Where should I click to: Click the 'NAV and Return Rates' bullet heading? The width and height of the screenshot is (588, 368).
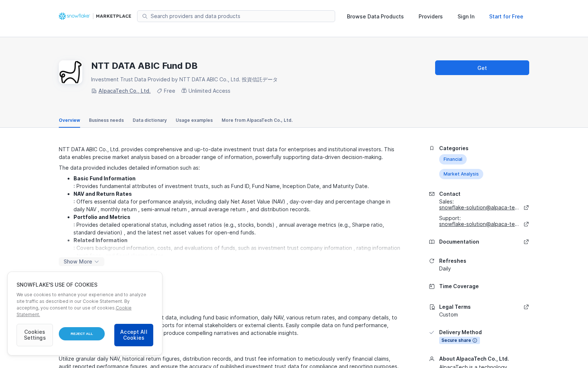(103, 194)
